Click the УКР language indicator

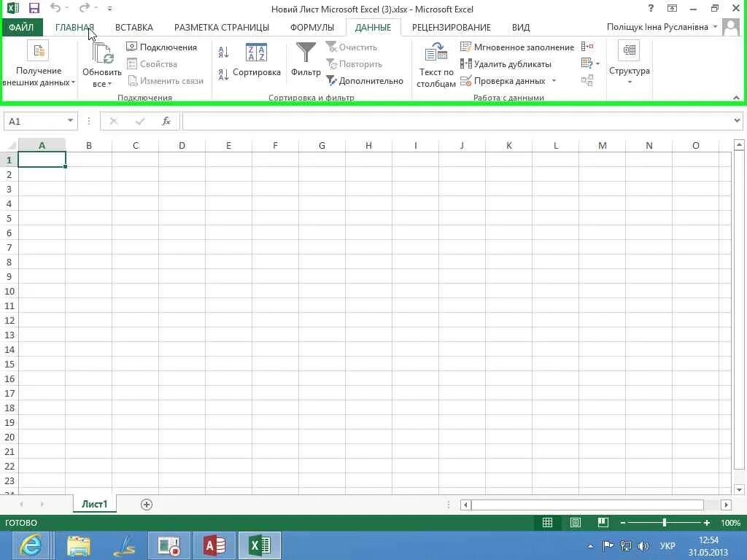pos(667,545)
